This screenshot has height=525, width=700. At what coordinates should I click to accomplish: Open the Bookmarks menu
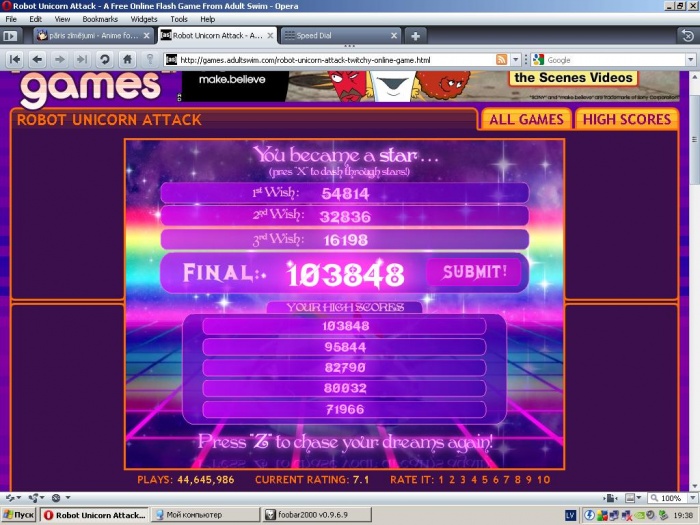pos(100,19)
